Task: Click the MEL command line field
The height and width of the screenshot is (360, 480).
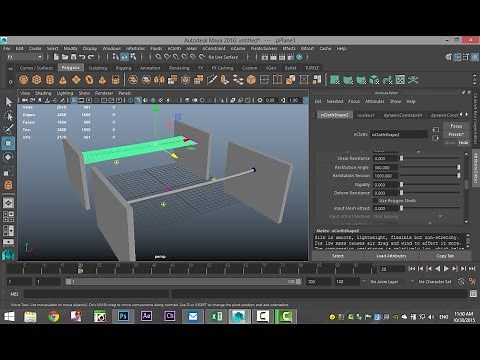Action: point(97,294)
